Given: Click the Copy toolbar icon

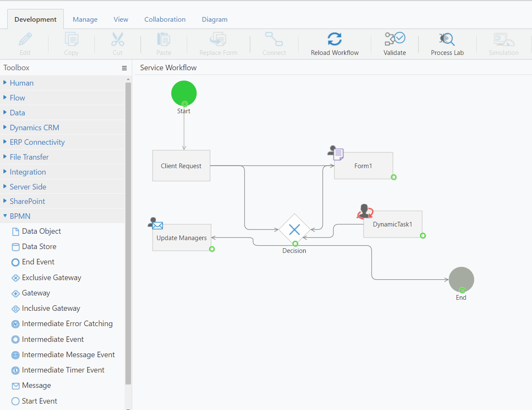Looking at the screenshot, I should (x=71, y=39).
